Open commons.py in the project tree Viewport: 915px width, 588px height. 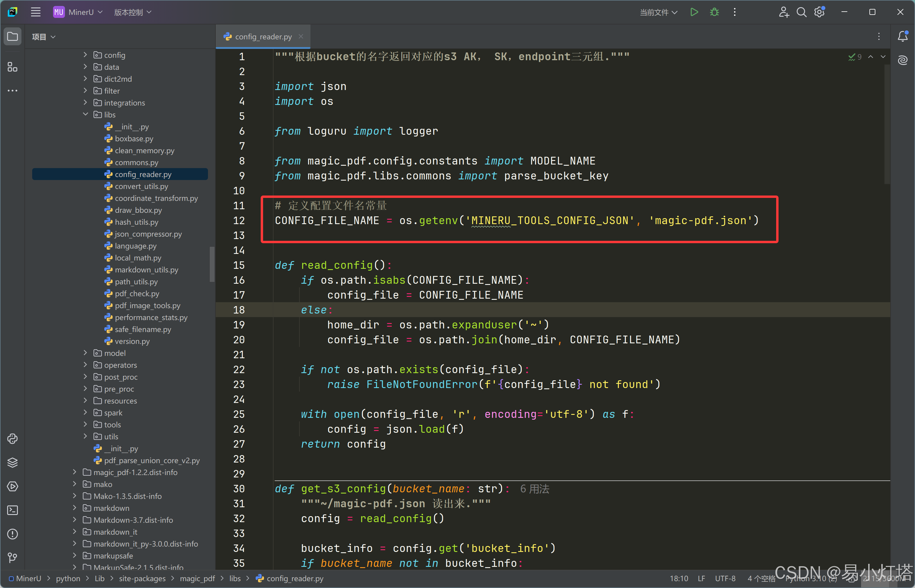pos(136,162)
